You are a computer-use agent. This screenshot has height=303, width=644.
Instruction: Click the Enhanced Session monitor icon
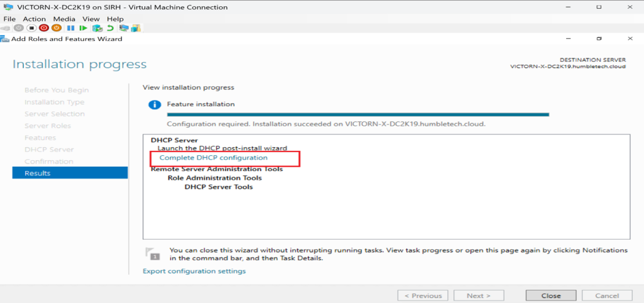click(123, 28)
